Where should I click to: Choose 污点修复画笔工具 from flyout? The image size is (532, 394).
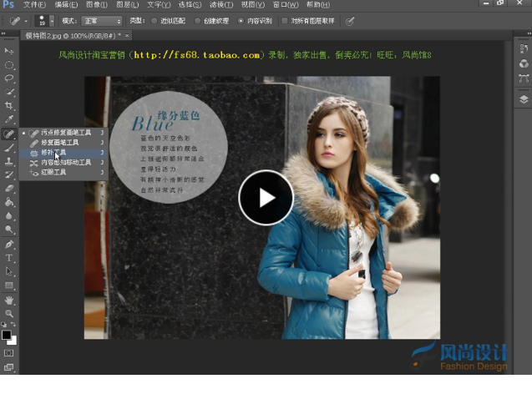(63, 133)
